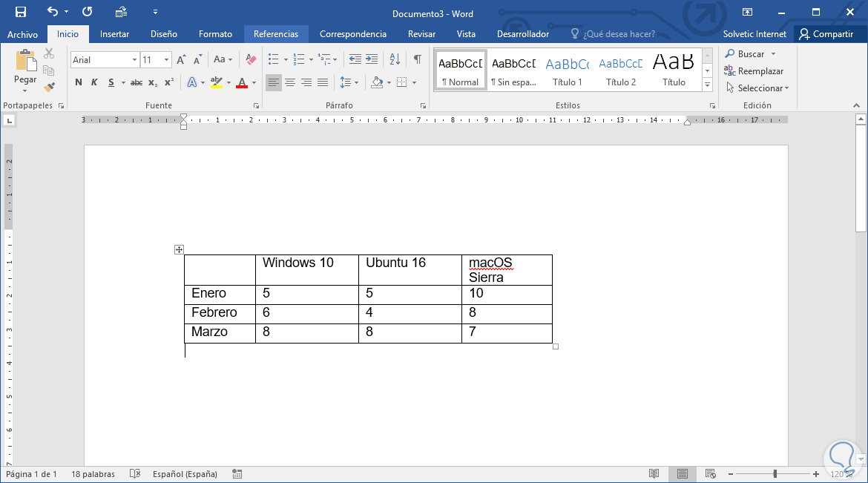Toggle bold (N) formatting
Image resolution: width=868 pixels, height=483 pixels.
79,82
